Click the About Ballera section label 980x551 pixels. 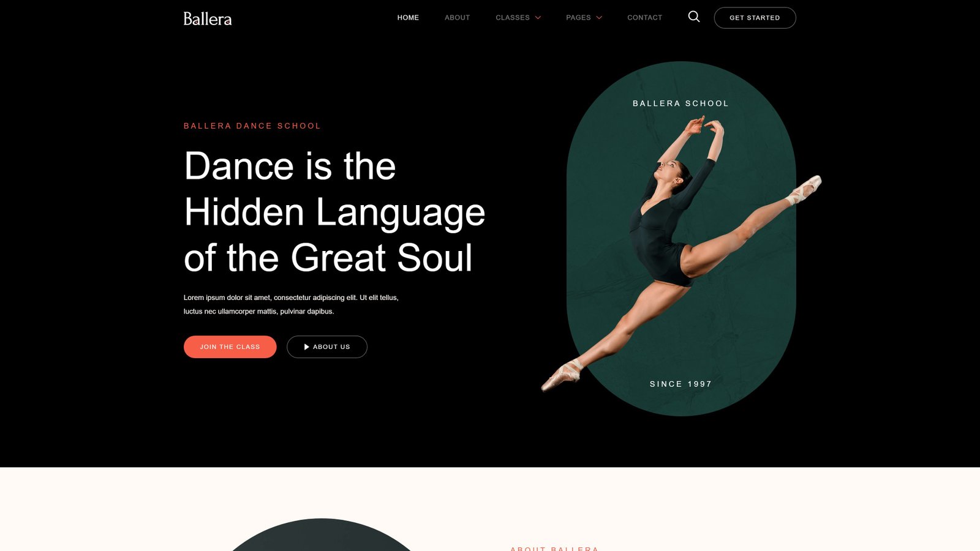554,549
